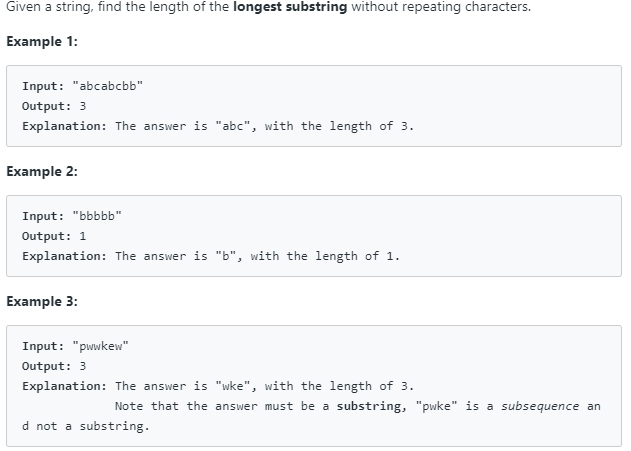631x451 pixels.
Task: Click the Example 1 heading
Action: coord(42,41)
